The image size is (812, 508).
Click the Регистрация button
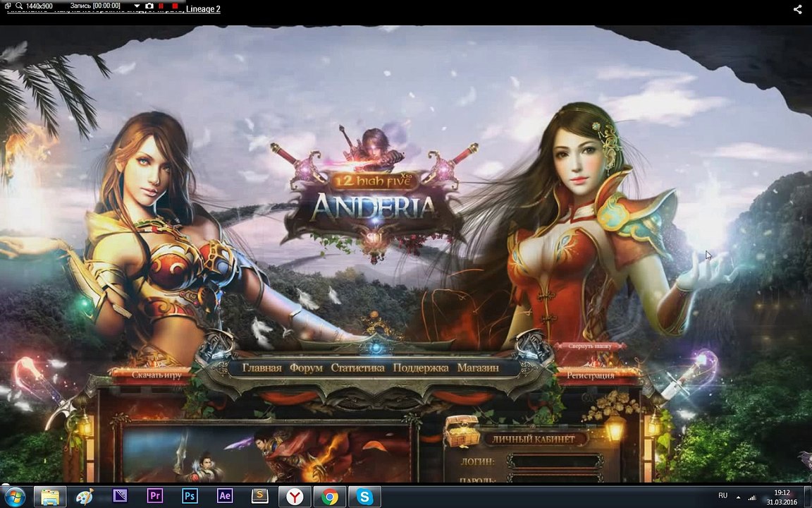coord(591,375)
